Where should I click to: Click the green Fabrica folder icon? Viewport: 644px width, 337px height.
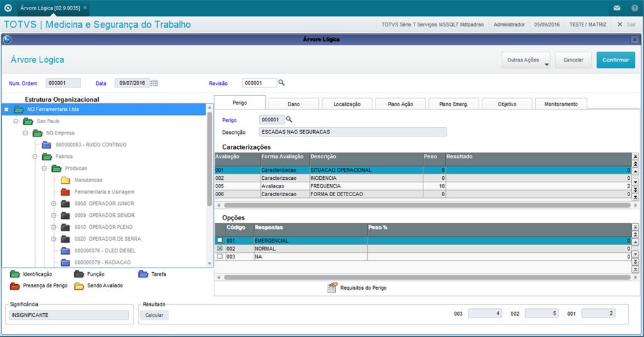(x=47, y=157)
